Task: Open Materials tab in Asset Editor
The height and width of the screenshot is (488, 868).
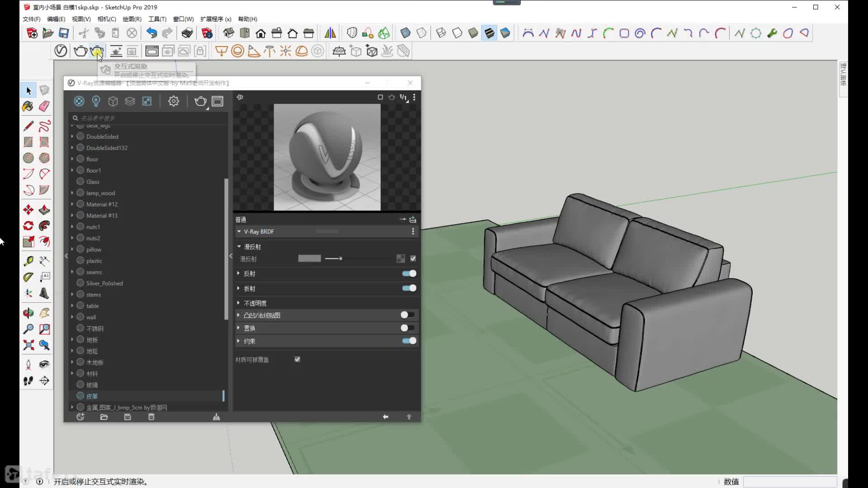Action: [x=79, y=101]
